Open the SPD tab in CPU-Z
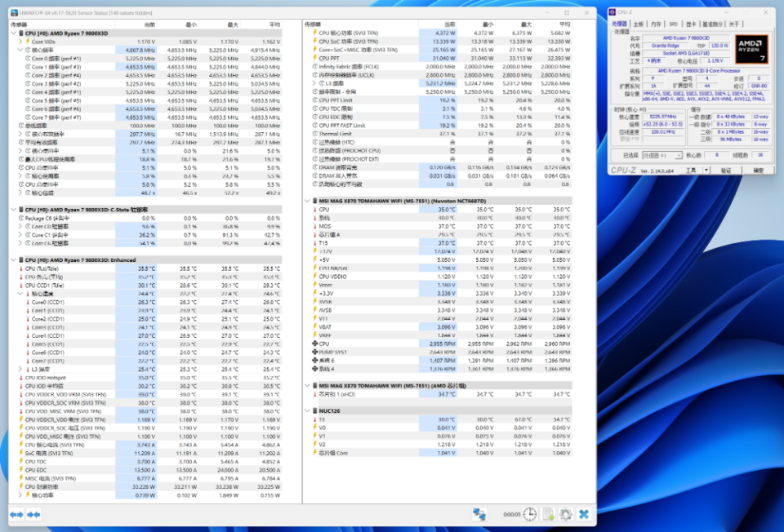This screenshot has height=532, width=784. (x=674, y=24)
